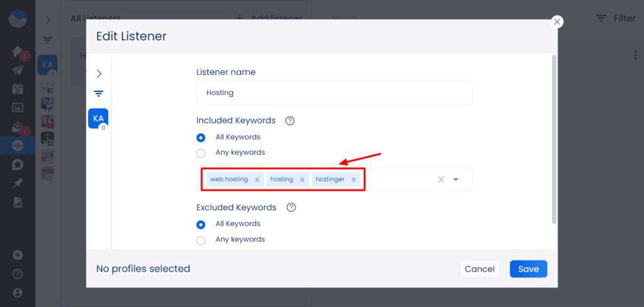Screen dimensions: 644x307
Task: Remove the 'web hosting' keyword tag
Action: pos(257,180)
